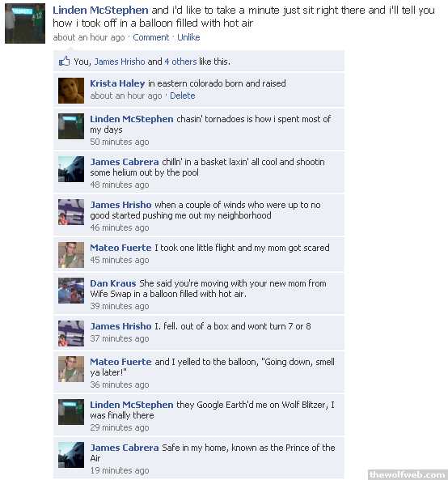The height and width of the screenshot is (480, 448).
Task: Open James Cabrera's avatar on helium comment
Action: coord(71,169)
